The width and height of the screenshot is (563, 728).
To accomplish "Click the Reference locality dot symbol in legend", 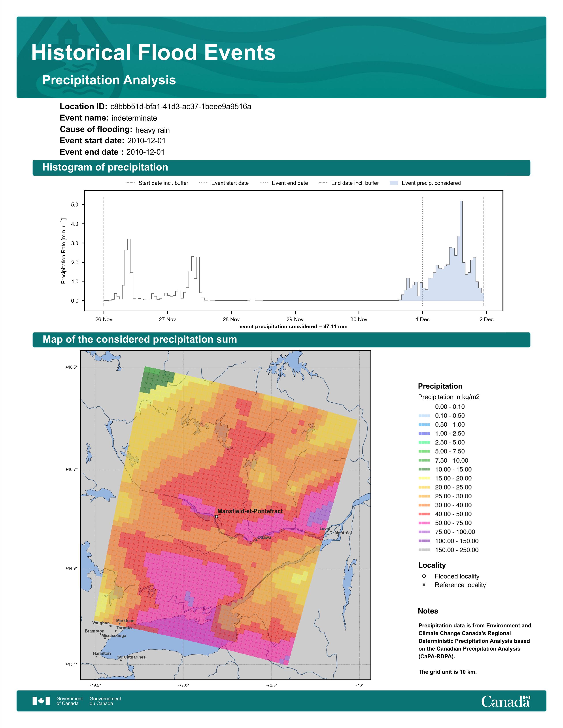I will (424, 585).
